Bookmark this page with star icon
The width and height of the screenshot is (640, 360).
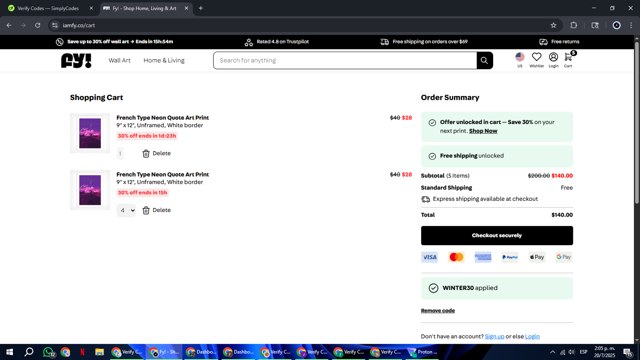coord(553,25)
